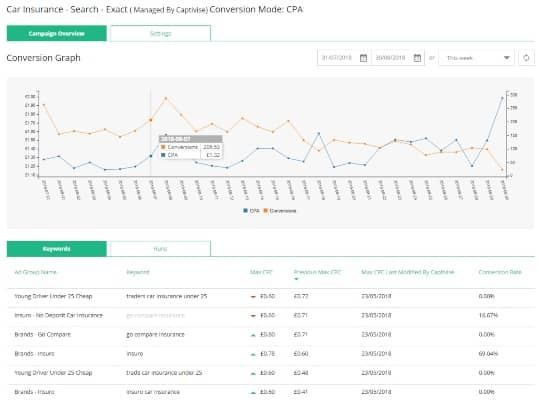The width and height of the screenshot is (539, 400).
Task: Click ad group 'Insure - No Deposit Car Insurance'
Action: [x=58, y=315]
